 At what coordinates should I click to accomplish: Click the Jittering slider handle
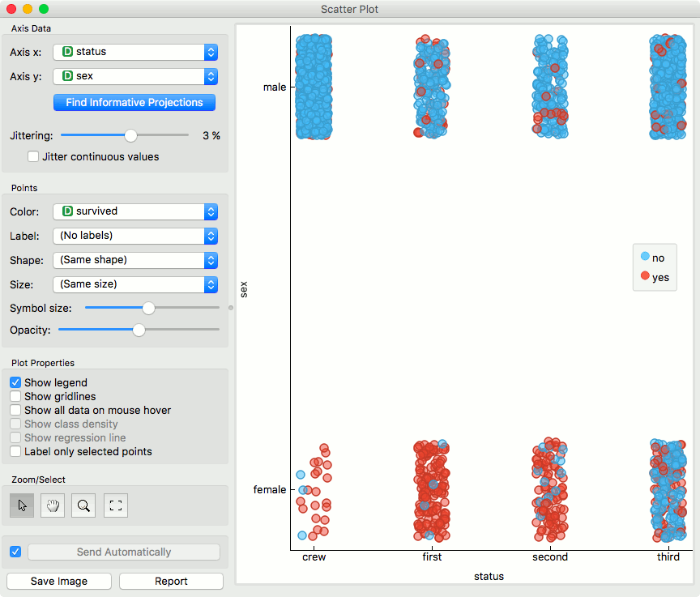click(x=130, y=135)
